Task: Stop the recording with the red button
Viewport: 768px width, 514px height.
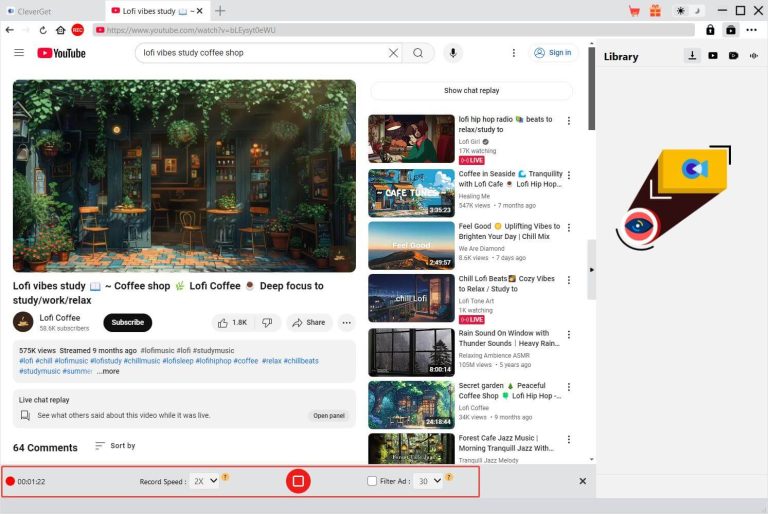Action: (x=297, y=481)
